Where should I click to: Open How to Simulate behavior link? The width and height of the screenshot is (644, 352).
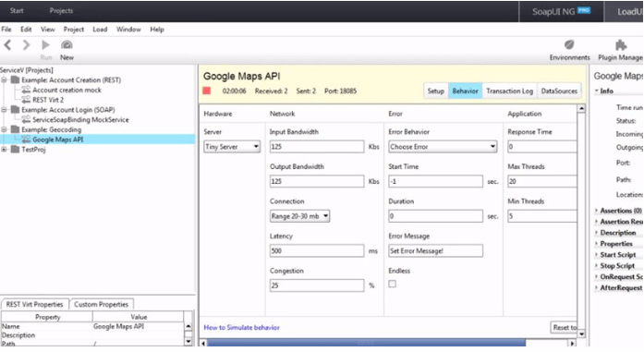tap(241, 327)
